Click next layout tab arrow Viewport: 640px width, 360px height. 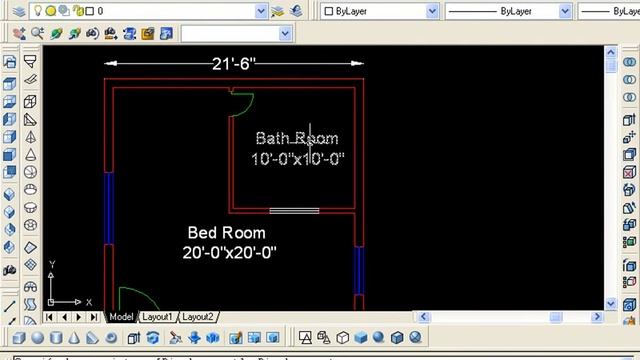[x=79, y=317]
